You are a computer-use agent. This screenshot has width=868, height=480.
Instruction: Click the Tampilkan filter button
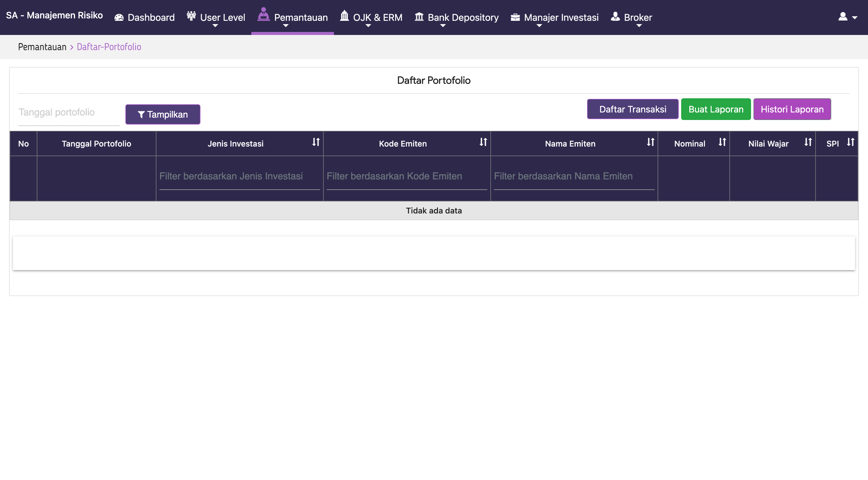[163, 114]
